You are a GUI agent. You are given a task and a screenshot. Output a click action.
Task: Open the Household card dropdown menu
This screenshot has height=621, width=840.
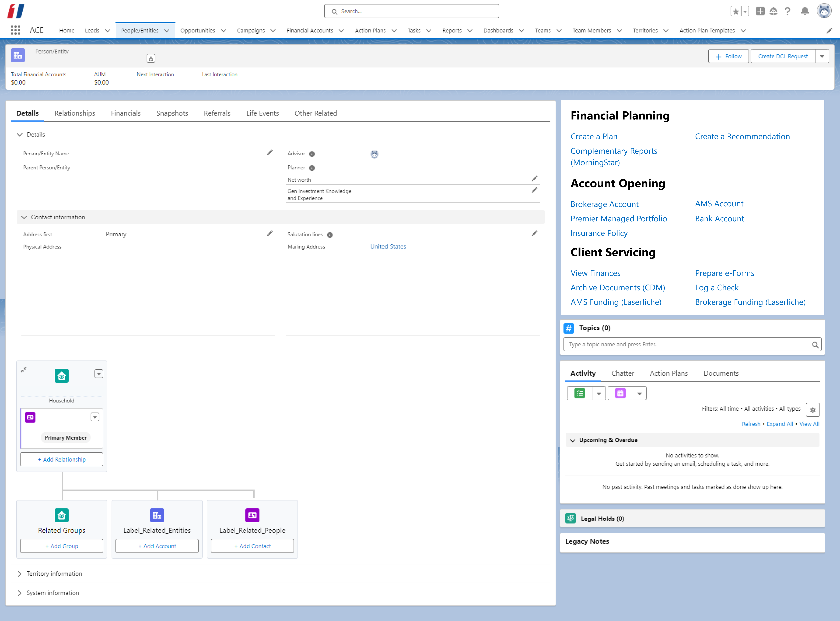[x=99, y=374]
